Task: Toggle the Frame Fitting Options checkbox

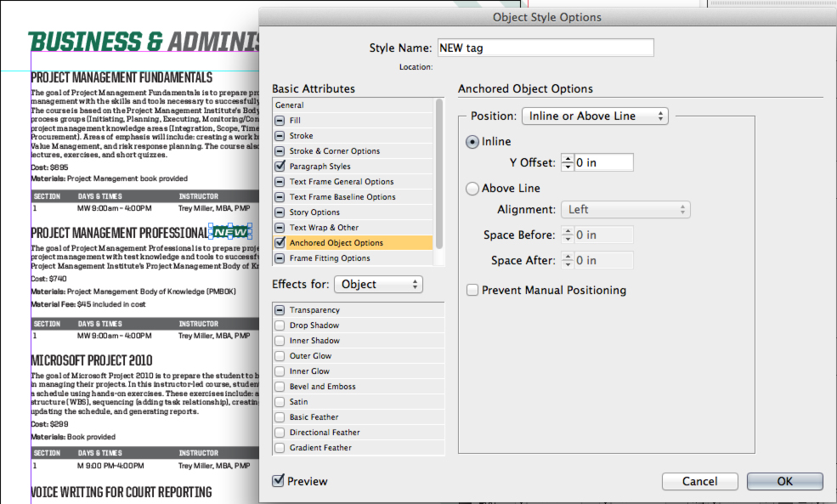Action: click(280, 258)
